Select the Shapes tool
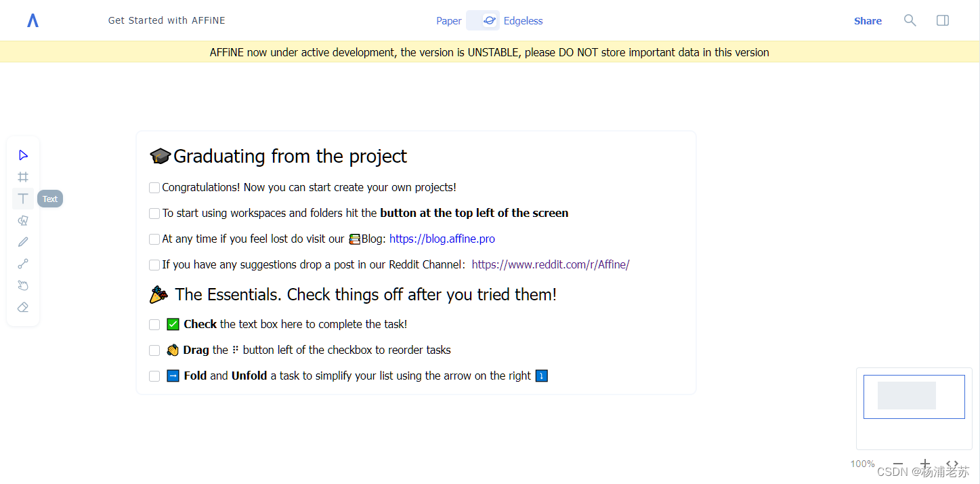980x484 pixels. 23,220
